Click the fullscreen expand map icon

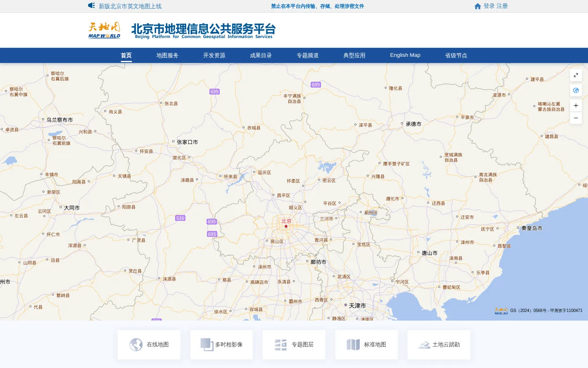(x=576, y=75)
